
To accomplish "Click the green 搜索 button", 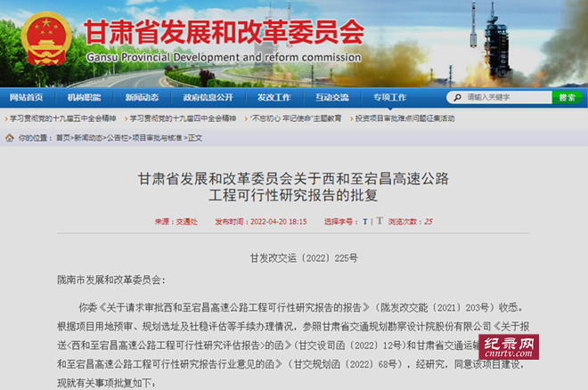I will (x=567, y=97).
